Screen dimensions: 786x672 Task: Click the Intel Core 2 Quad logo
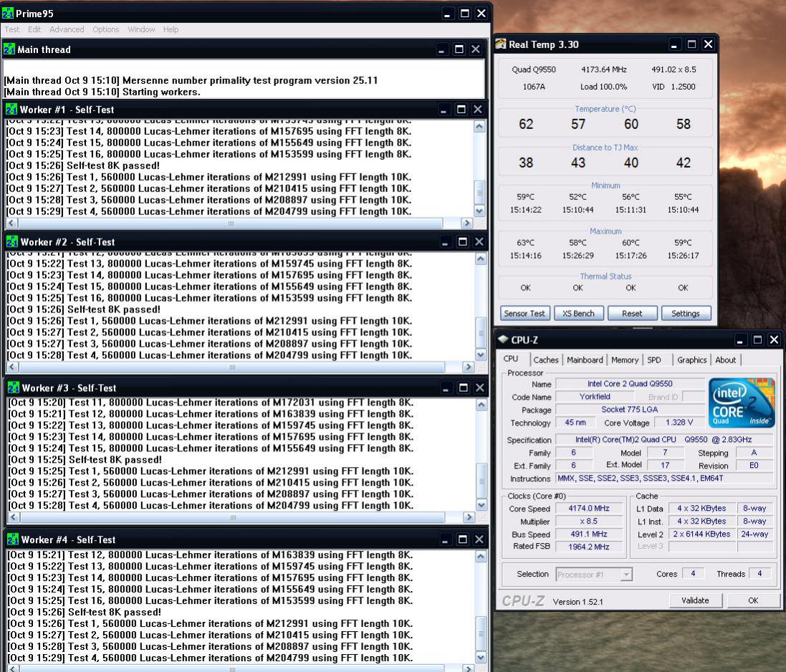point(742,402)
